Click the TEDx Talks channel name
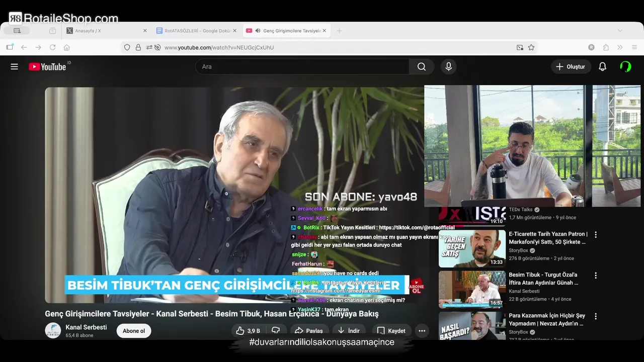 520,210
